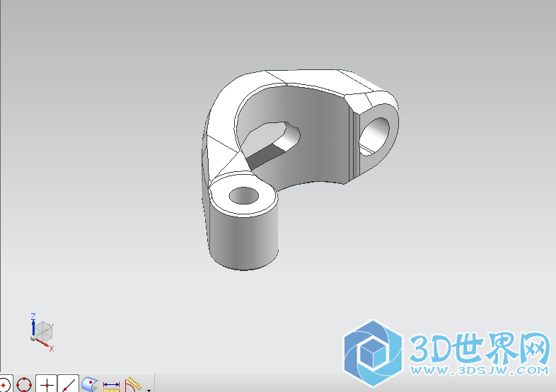Screen dimensions: 556x392
Task: Click the view triad orientation cube
Action: pyautogui.click(x=44, y=331)
